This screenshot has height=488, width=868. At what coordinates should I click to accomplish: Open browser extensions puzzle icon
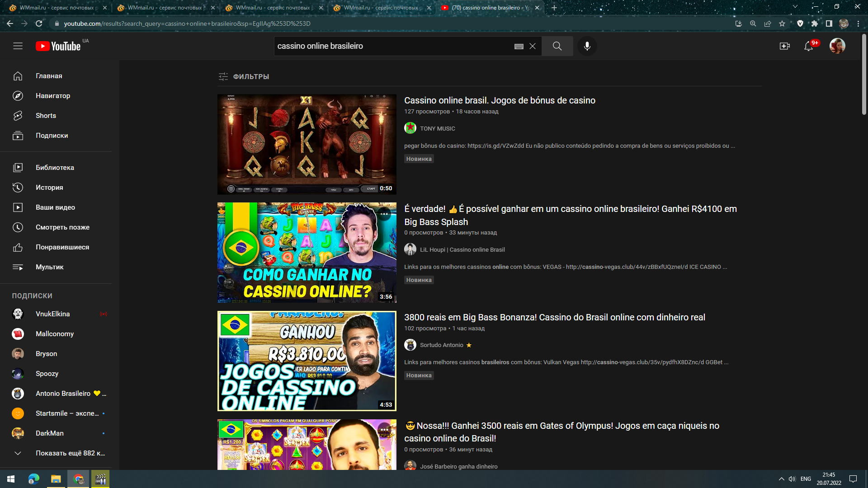815,23
